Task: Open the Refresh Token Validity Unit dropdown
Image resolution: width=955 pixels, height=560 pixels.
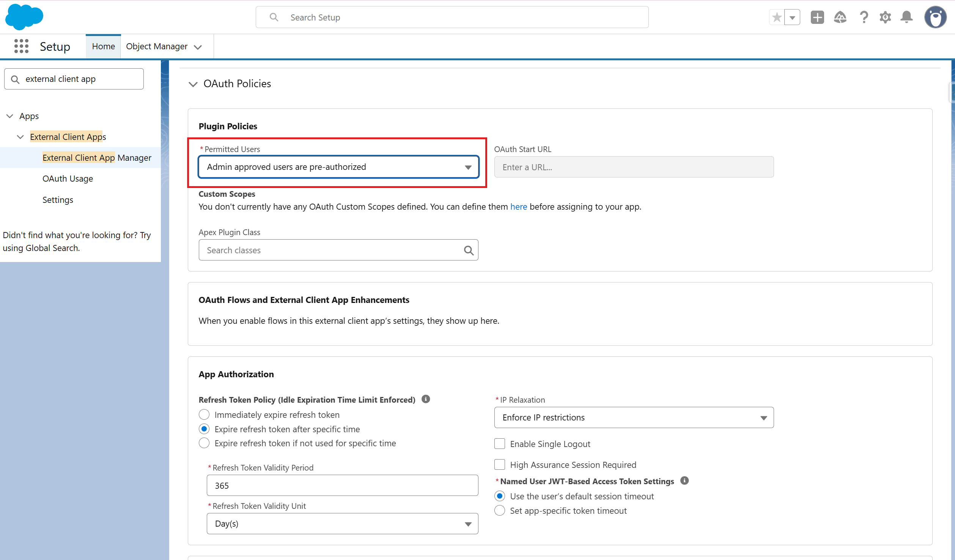Action: [342, 524]
